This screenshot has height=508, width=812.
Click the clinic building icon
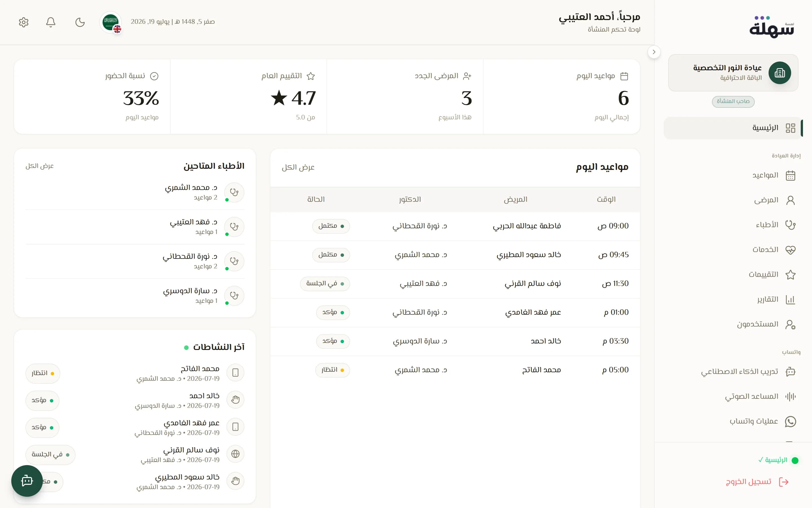coord(780,73)
